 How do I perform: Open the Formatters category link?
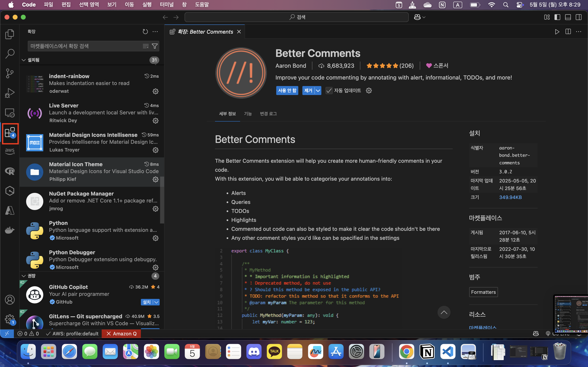(x=483, y=292)
